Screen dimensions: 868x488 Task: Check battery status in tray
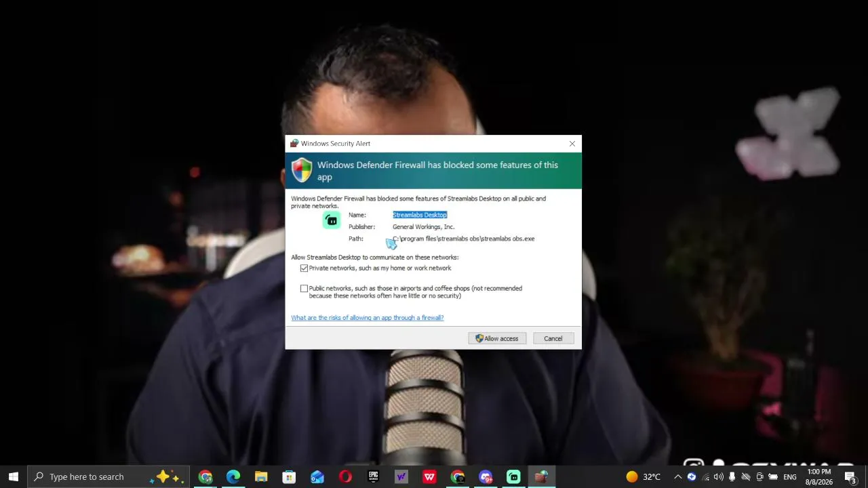click(x=773, y=476)
